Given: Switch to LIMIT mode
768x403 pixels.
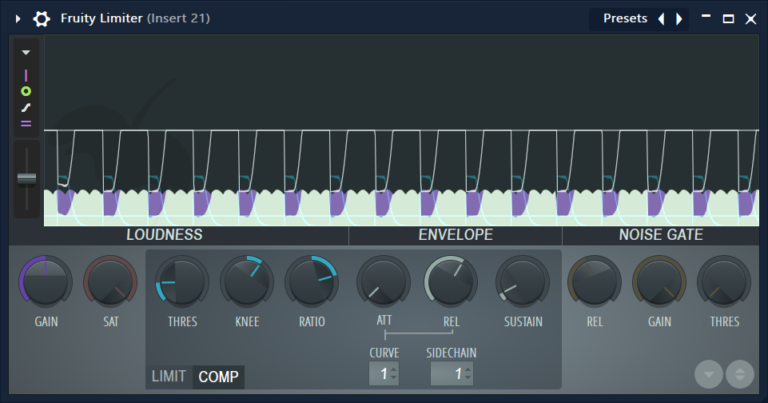Looking at the screenshot, I should (x=169, y=377).
